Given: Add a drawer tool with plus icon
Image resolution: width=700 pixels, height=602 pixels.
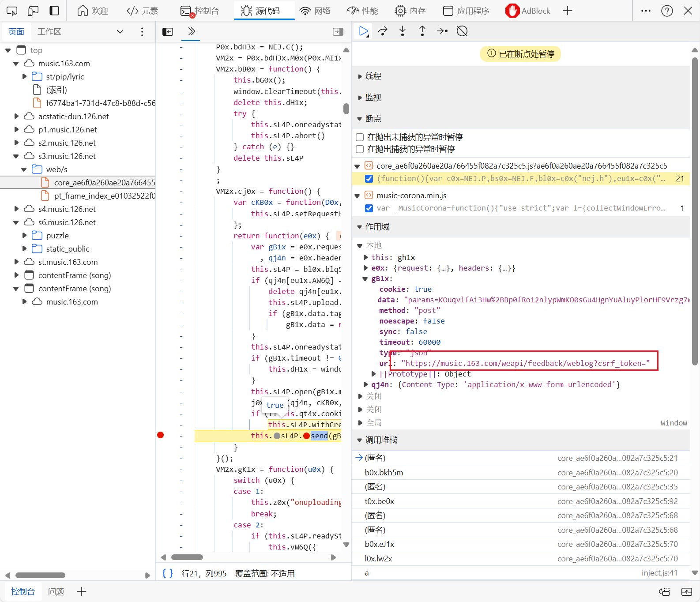Looking at the screenshot, I should (82, 592).
